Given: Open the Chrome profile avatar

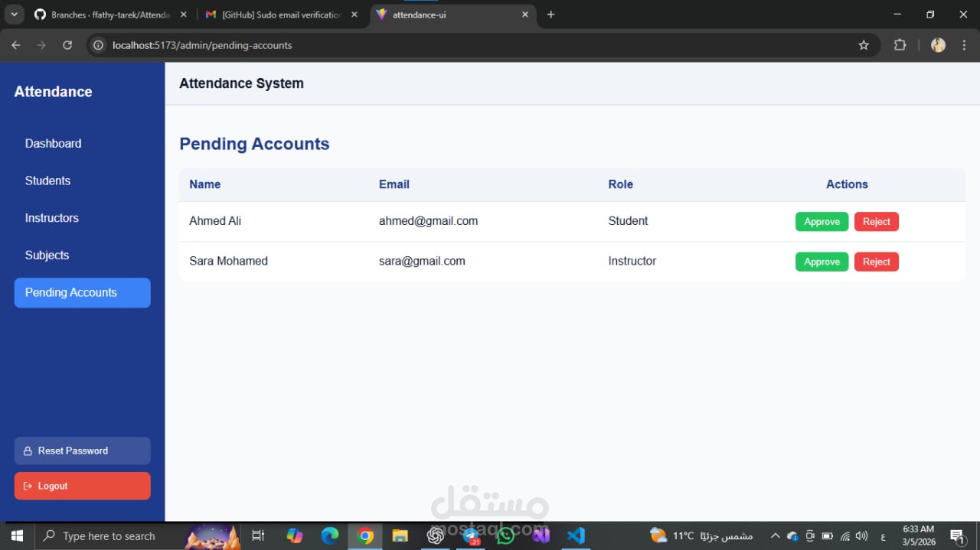Looking at the screenshot, I should (x=938, y=45).
